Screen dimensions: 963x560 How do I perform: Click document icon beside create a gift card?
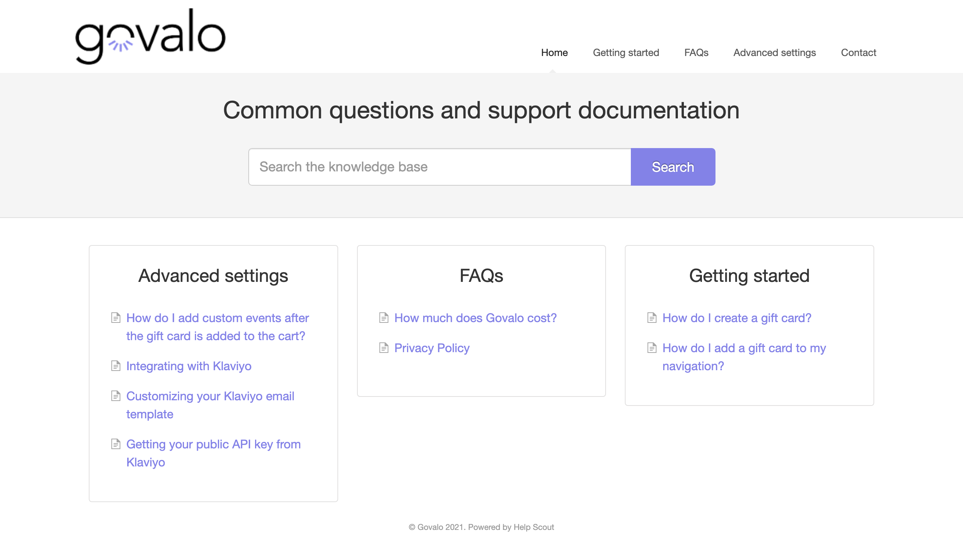(x=652, y=318)
